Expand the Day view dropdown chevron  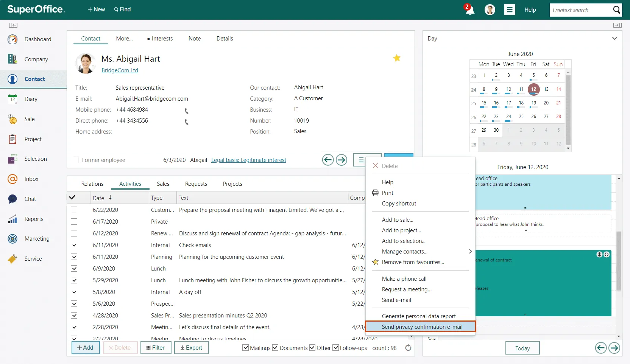(614, 39)
